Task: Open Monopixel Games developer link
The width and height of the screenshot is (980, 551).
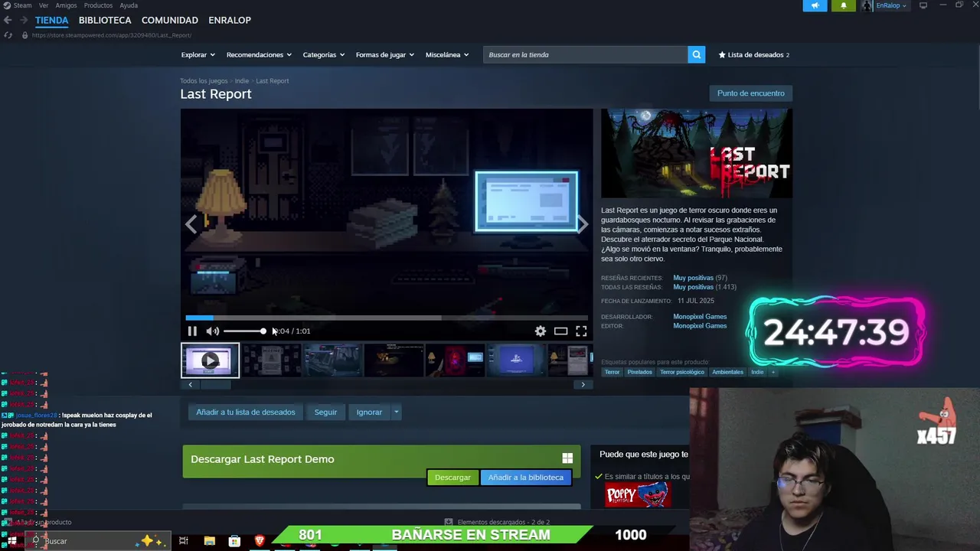Action: pyautogui.click(x=700, y=317)
